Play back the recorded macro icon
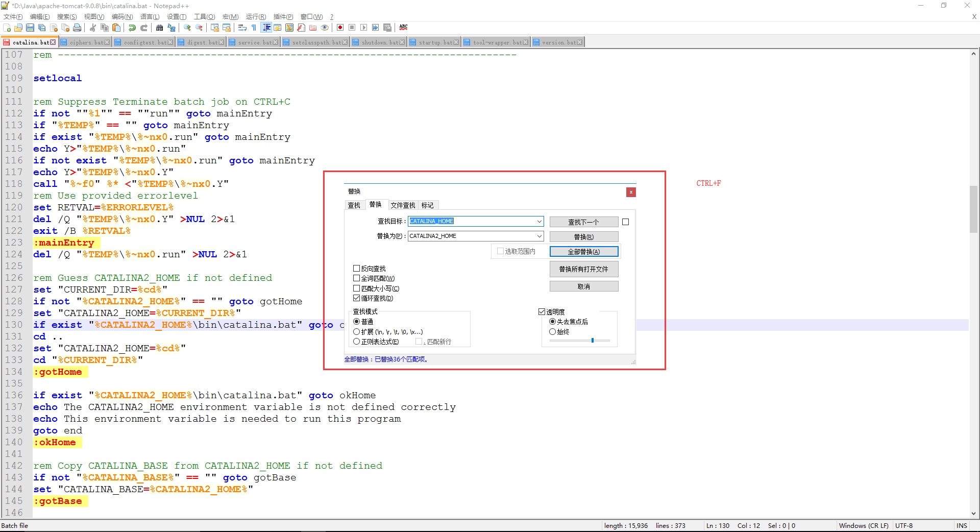Image resolution: width=980 pixels, height=532 pixels. click(x=363, y=28)
